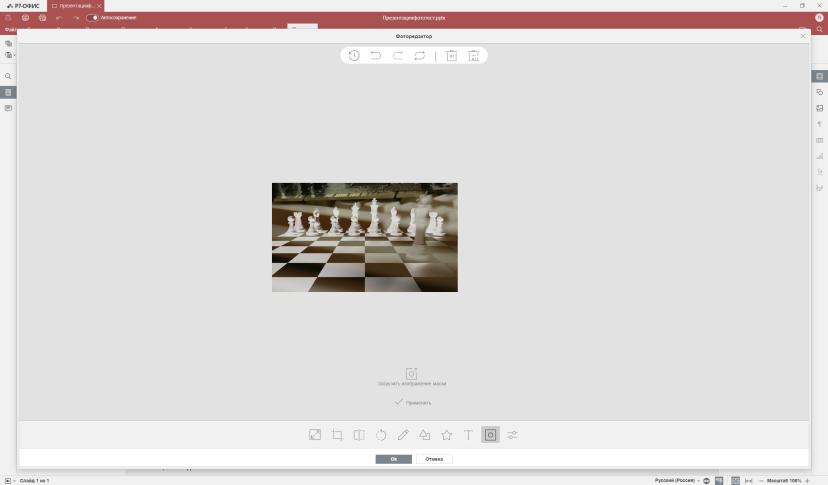
Task: Open the Filter sliders tool
Action: pyautogui.click(x=512, y=435)
